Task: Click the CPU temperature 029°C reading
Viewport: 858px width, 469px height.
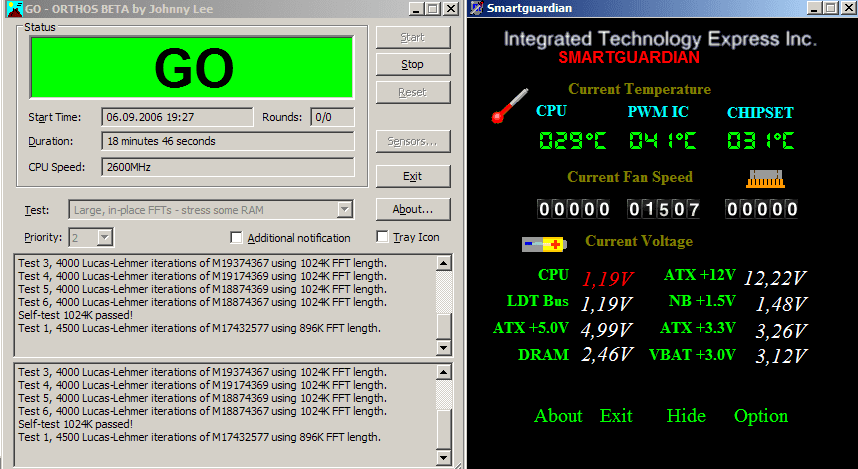Action: 572,141
